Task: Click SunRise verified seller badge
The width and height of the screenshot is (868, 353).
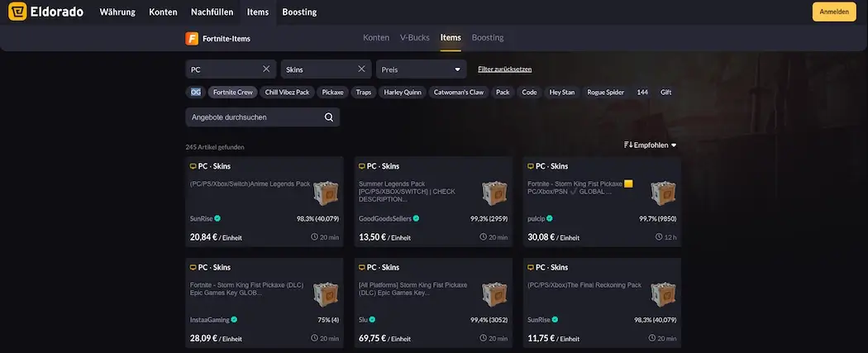Action: 218,219
